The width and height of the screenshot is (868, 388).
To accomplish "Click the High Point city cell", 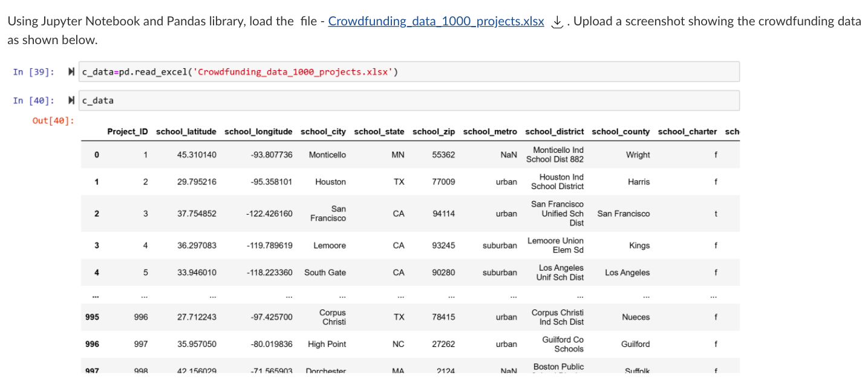I will pos(327,344).
